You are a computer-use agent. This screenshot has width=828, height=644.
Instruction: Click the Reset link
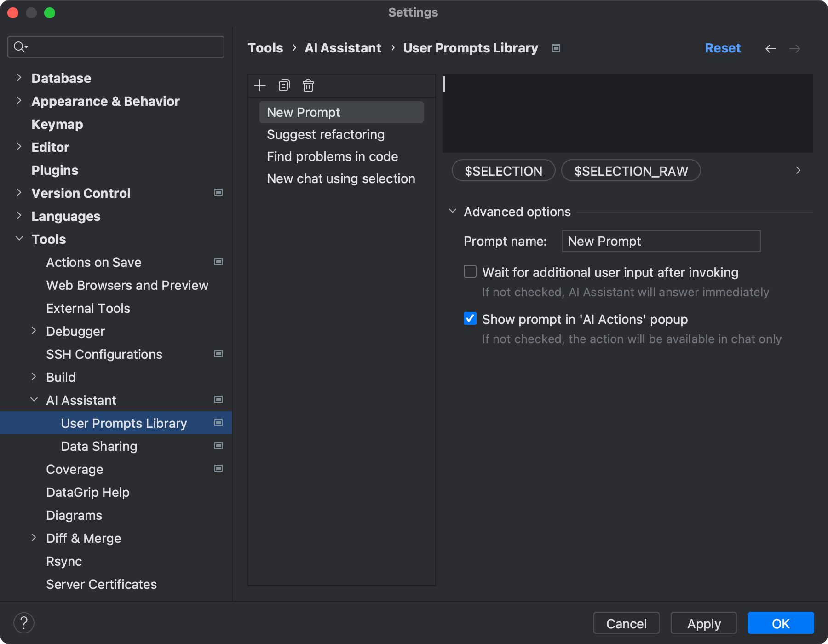point(723,48)
